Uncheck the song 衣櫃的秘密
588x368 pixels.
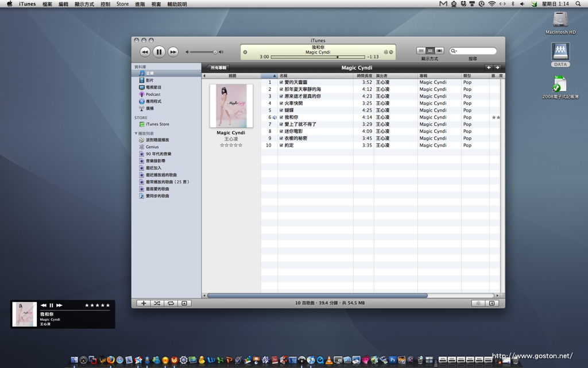click(x=281, y=138)
